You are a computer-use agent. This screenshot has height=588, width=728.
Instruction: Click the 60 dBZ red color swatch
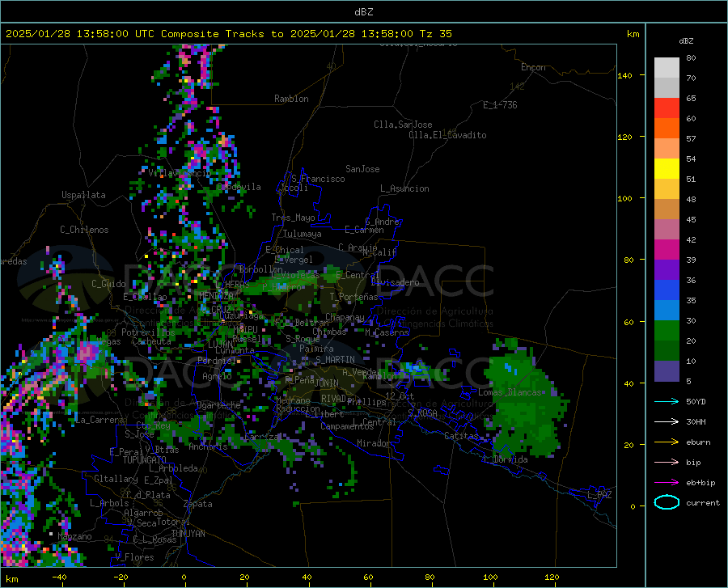pos(667,108)
